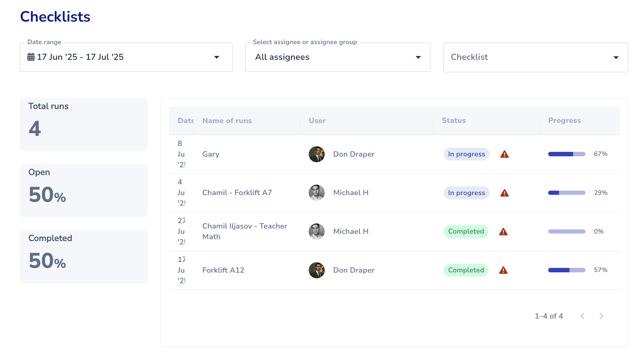Screen dimensions: 644x357
Task: Open the Forklift A12 run
Action: tap(223, 270)
